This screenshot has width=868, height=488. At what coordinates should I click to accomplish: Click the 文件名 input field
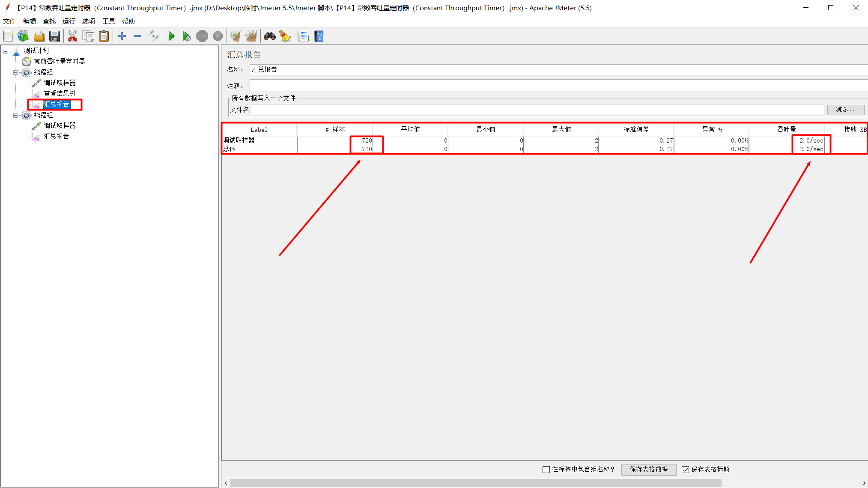pos(537,110)
